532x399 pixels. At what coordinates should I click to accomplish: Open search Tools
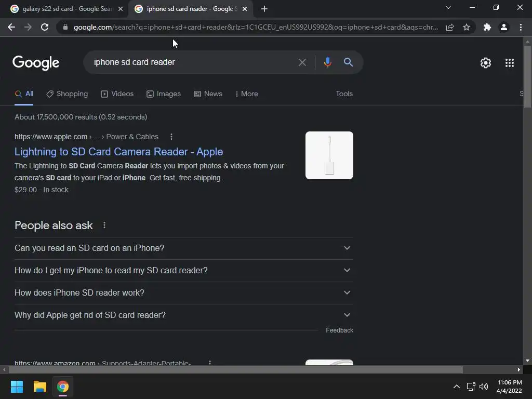(344, 94)
